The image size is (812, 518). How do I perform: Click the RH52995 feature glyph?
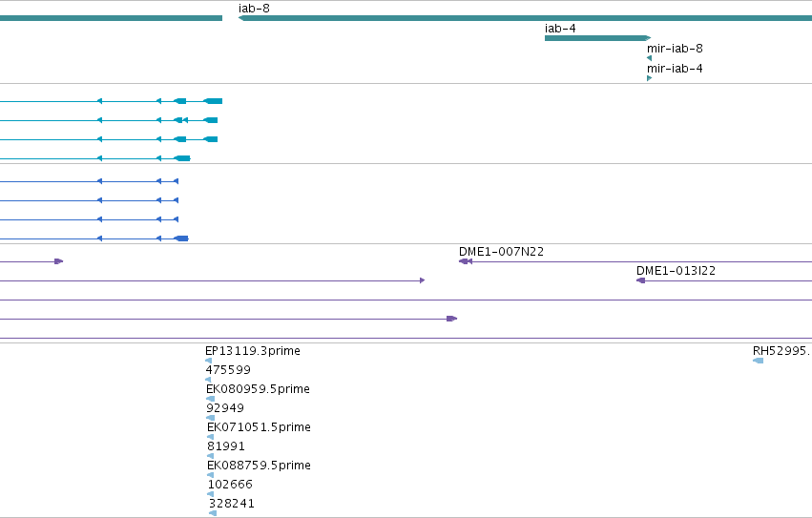point(759,361)
